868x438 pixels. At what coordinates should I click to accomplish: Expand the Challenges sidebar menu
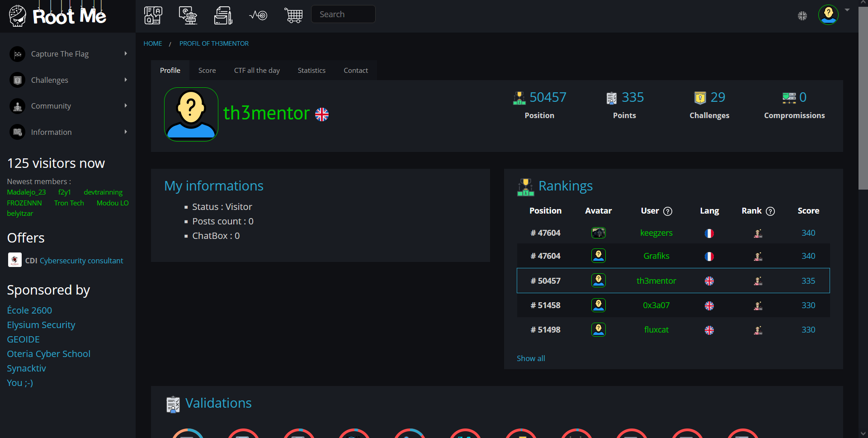tap(68, 80)
